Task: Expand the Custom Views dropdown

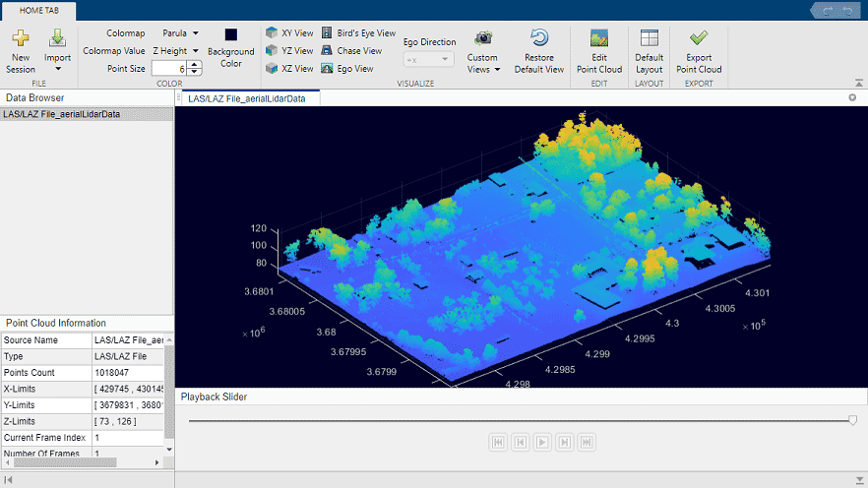Action: tap(482, 63)
